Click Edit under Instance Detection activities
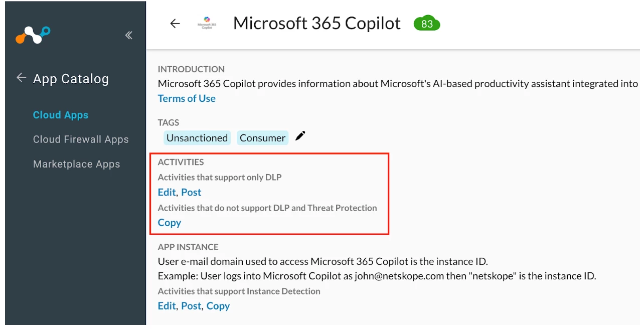 point(167,306)
